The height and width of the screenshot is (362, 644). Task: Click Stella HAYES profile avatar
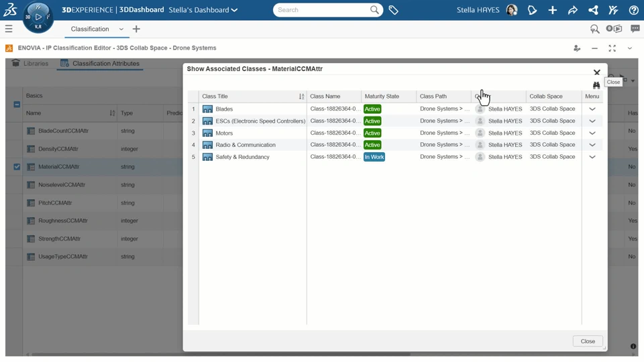coord(511,10)
